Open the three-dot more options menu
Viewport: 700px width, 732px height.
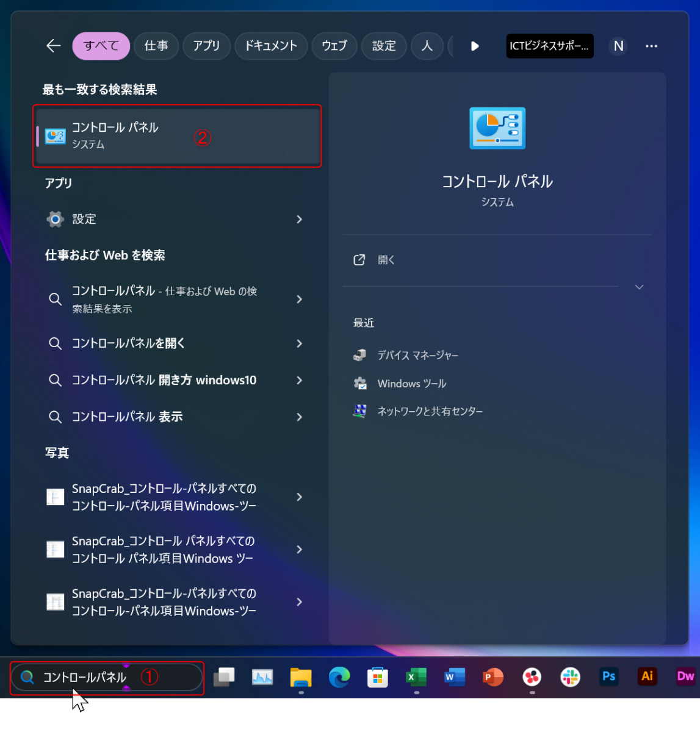pyautogui.click(x=652, y=46)
